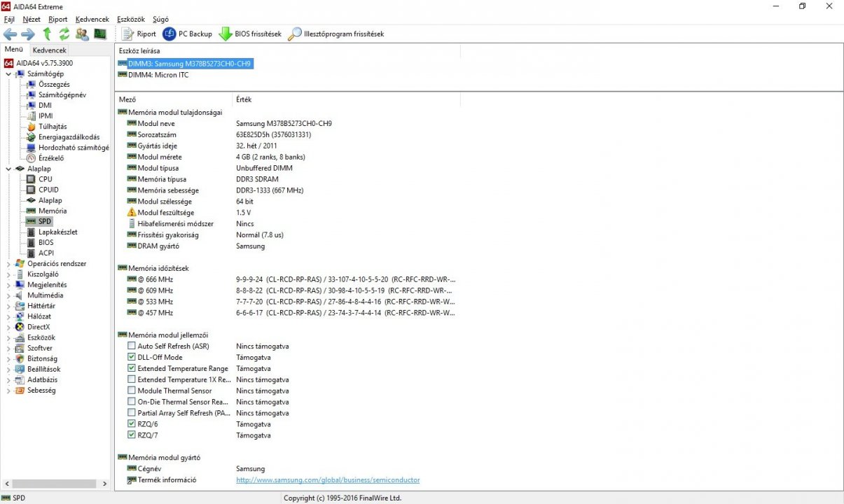
Task: Toggle DLL-Off Mode checkbox
Action: point(132,357)
